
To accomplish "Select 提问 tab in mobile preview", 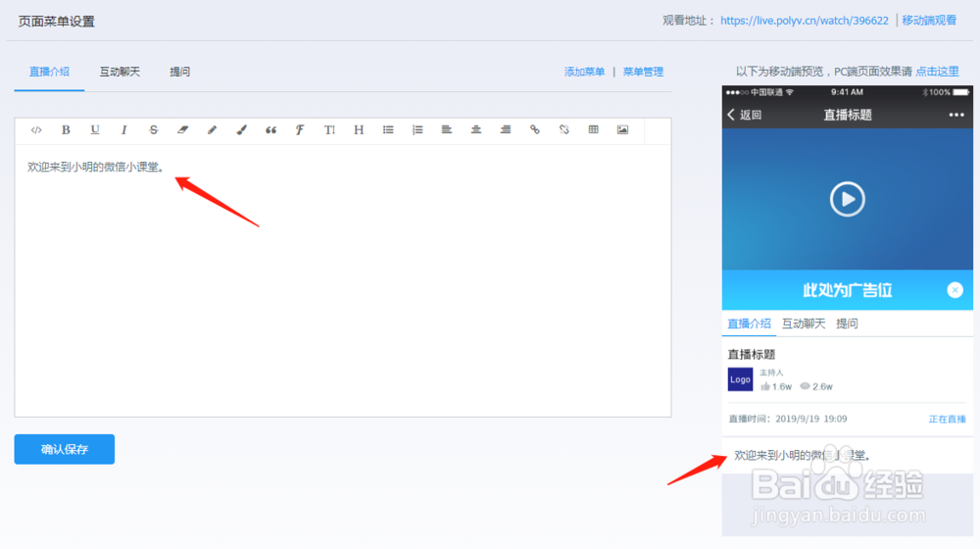I will [x=847, y=324].
